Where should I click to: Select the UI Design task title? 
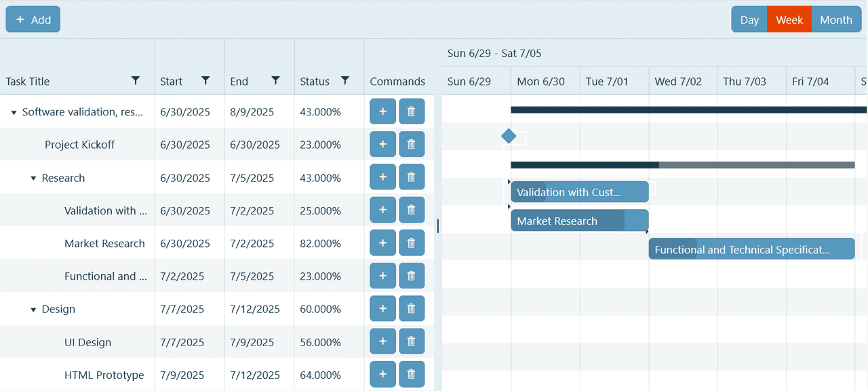point(87,342)
